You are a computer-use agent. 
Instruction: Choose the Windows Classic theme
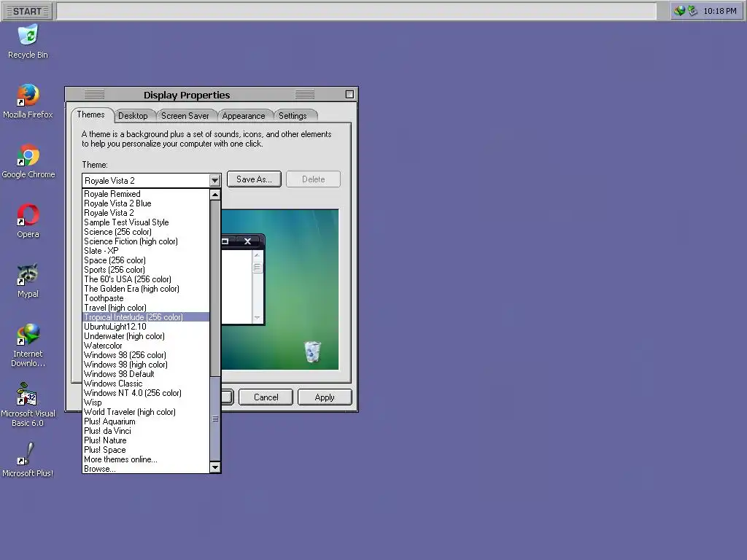click(146, 384)
